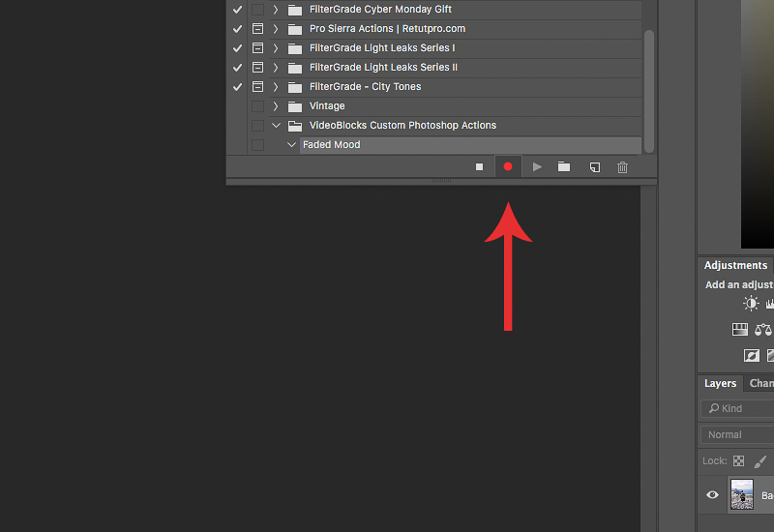
Task: Toggle dialog box for Light Leaks Series II
Action: coord(257,67)
